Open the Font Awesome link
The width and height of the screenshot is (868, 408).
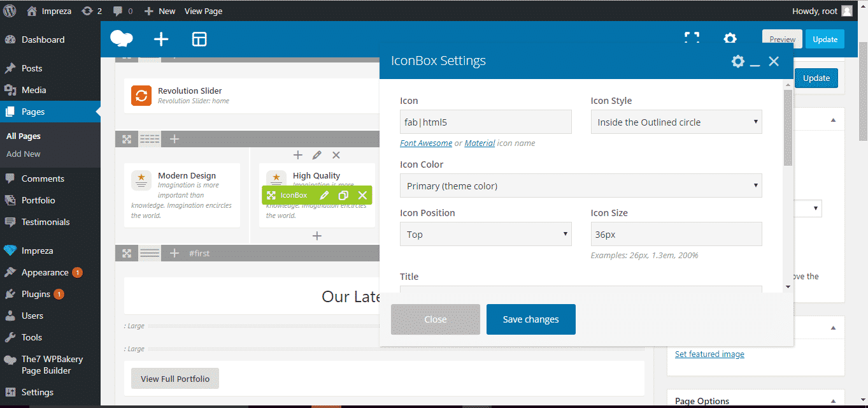426,143
